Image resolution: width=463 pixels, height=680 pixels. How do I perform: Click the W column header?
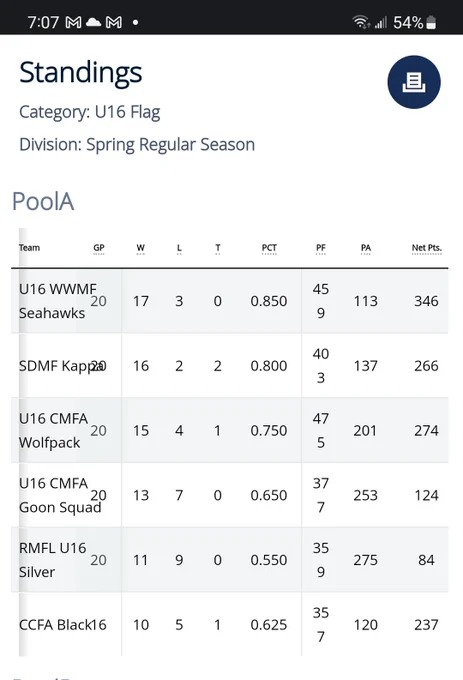click(x=140, y=248)
